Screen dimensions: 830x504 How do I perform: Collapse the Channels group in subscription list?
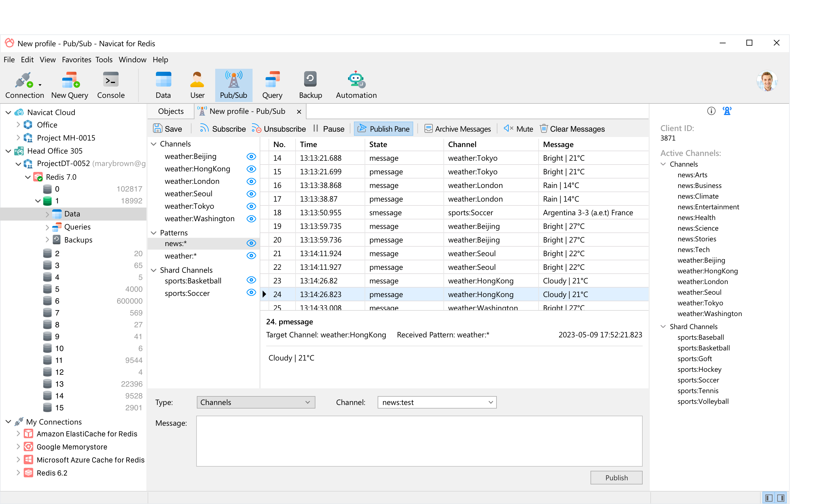pos(154,144)
